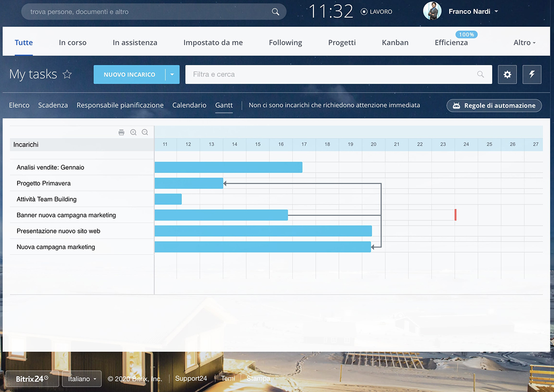Click the magnifier in the Filtra e cerca bar
The width and height of the screenshot is (554, 392).
tap(481, 74)
